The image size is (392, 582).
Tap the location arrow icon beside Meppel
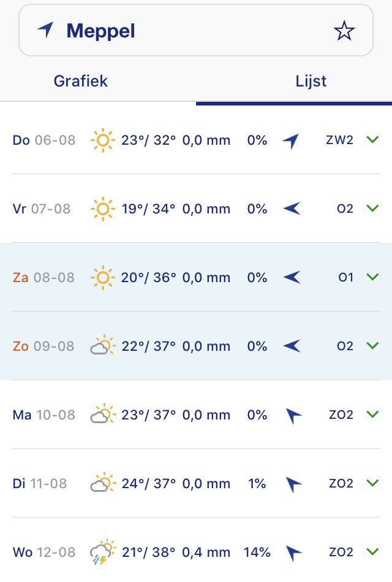click(45, 30)
